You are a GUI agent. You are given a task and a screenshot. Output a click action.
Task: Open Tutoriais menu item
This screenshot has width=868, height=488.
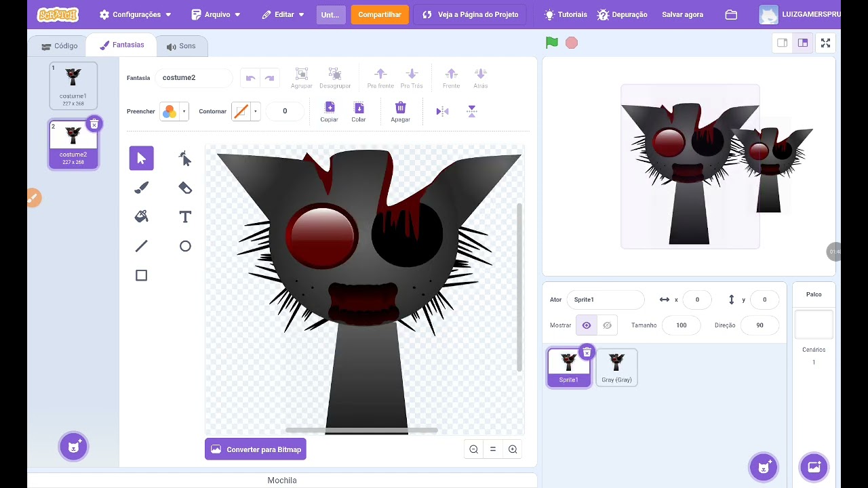pos(565,14)
